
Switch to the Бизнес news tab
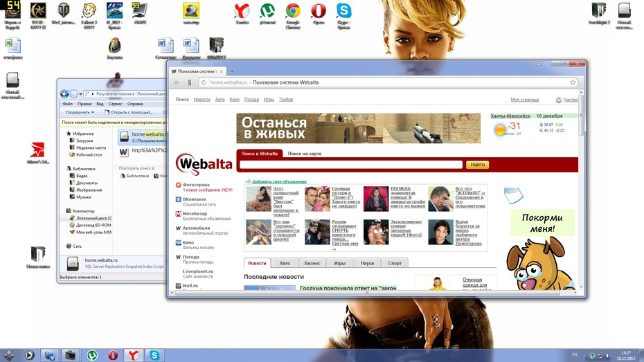pyautogui.click(x=312, y=263)
